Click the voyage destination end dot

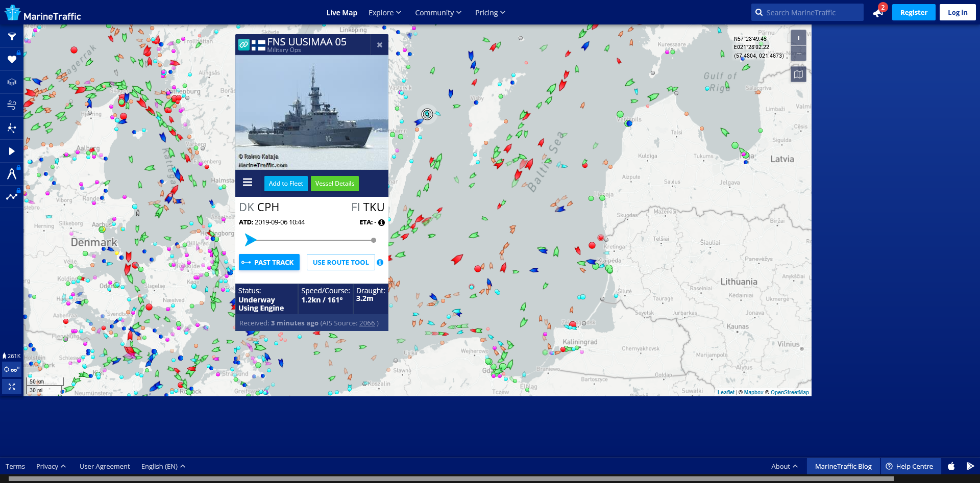pyautogui.click(x=374, y=240)
